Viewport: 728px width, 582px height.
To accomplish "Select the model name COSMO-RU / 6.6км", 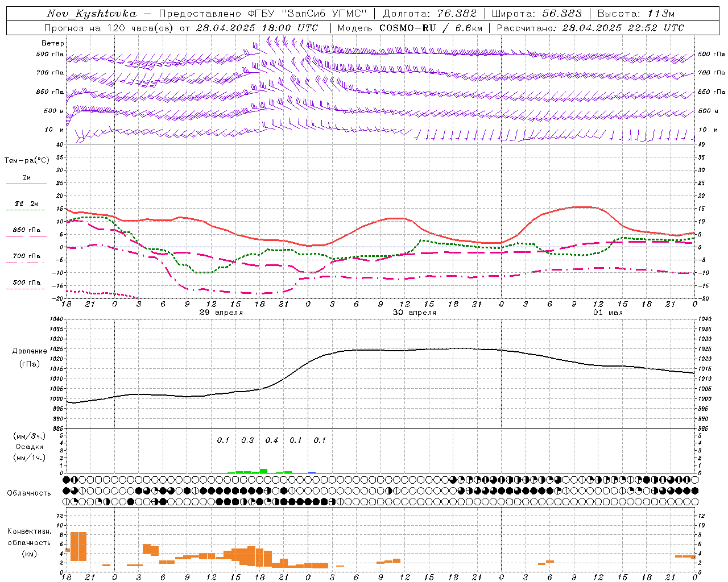I will point(431,28).
